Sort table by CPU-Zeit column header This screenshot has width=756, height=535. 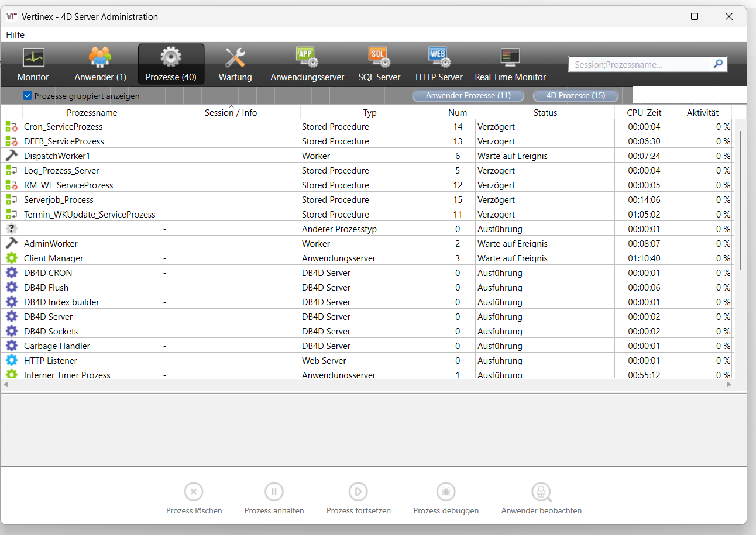point(644,113)
